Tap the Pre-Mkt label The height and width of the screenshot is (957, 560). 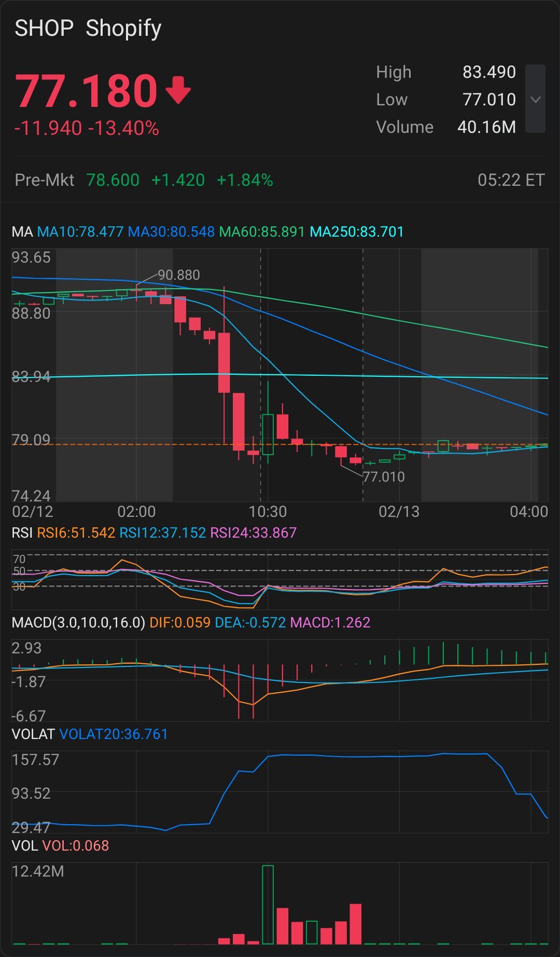pyautogui.click(x=45, y=180)
